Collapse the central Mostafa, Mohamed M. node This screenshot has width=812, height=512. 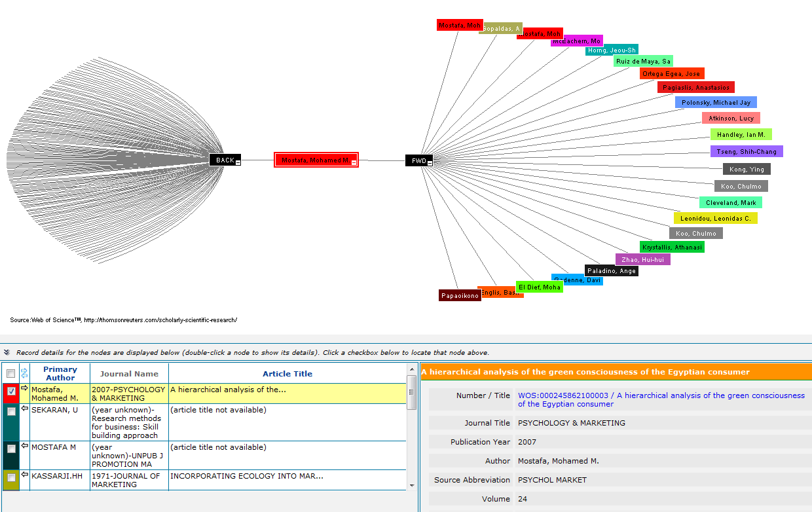[x=354, y=162]
